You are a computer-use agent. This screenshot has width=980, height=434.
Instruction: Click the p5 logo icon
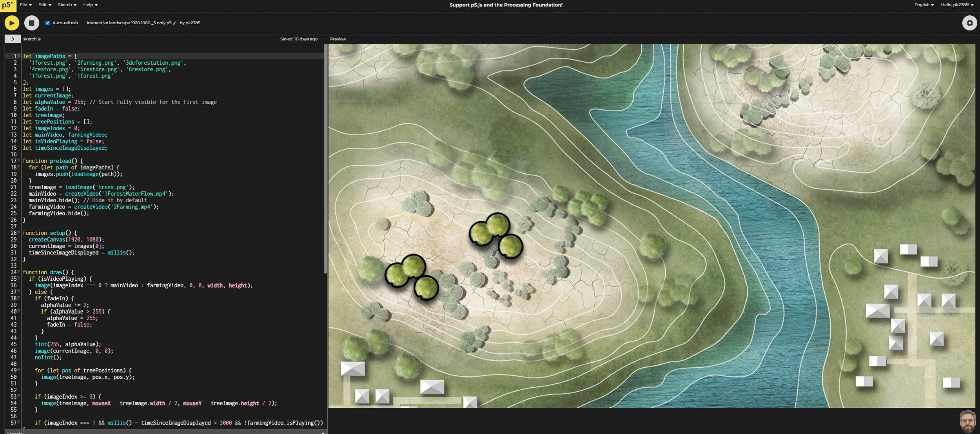tap(7, 5)
